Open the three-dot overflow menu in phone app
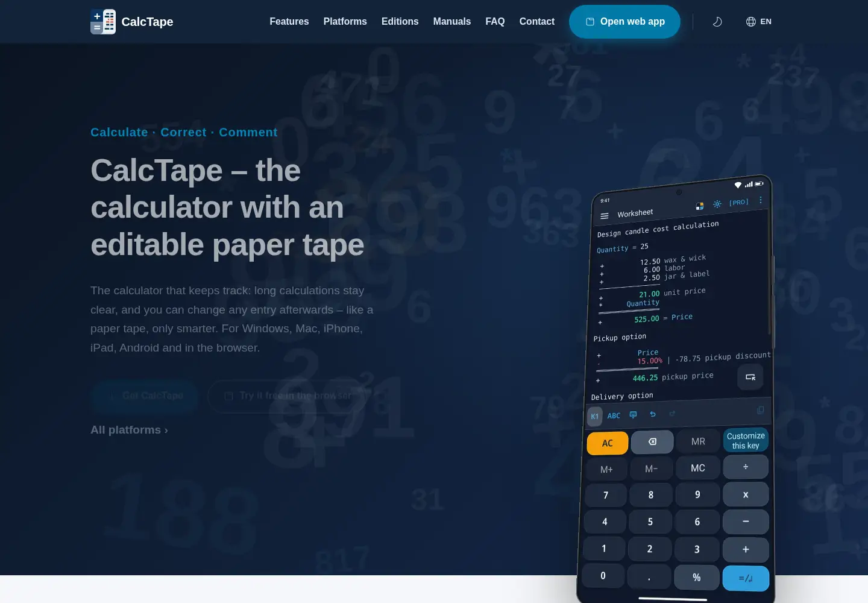This screenshot has width=868, height=603. pyautogui.click(x=761, y=200)
